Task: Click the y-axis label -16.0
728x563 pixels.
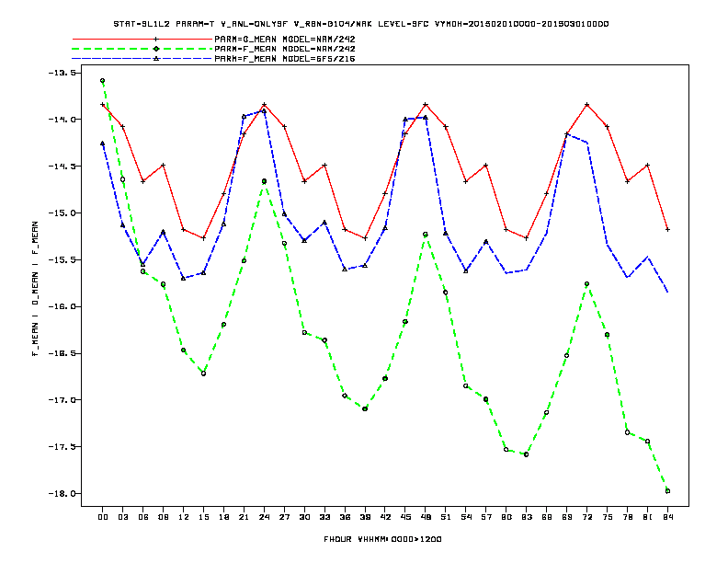Action: click(x=62, y=306)
